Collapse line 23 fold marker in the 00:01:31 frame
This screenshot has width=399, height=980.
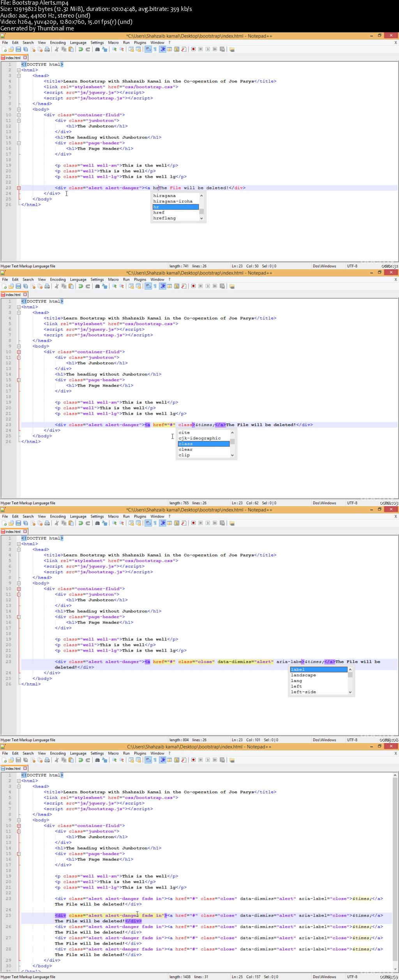[19, 188]
